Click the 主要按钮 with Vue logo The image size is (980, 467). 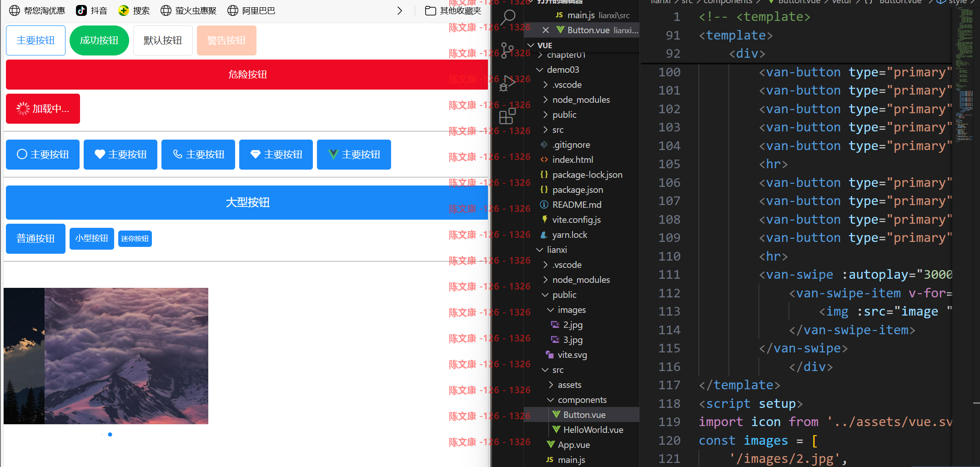pos(354,155)
